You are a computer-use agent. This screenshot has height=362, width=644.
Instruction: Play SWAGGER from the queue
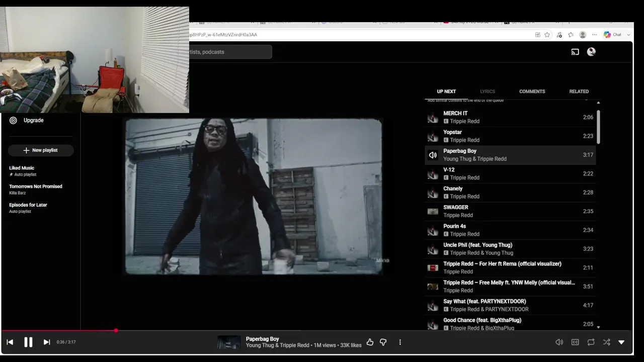(x=510, y=212)
